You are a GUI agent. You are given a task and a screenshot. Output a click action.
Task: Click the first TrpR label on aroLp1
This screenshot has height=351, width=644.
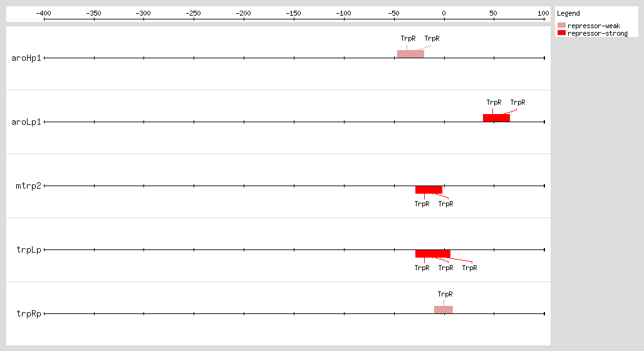point(494,102)
